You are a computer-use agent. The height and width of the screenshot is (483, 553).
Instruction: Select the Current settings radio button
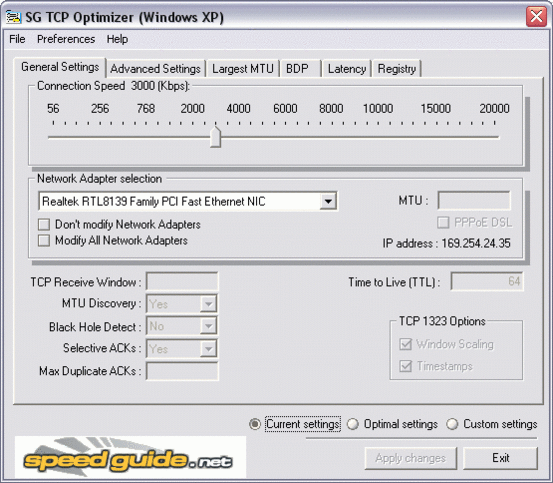[x=255, y=424]
